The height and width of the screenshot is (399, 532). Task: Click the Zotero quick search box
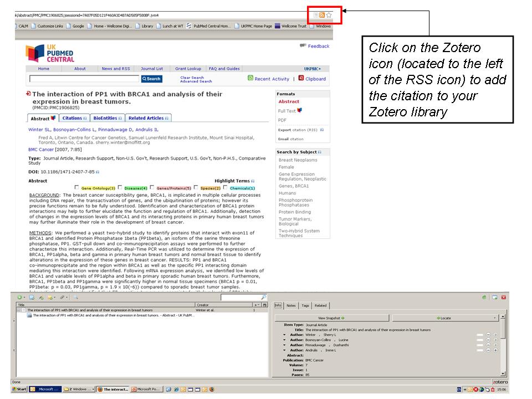[244, 297]
